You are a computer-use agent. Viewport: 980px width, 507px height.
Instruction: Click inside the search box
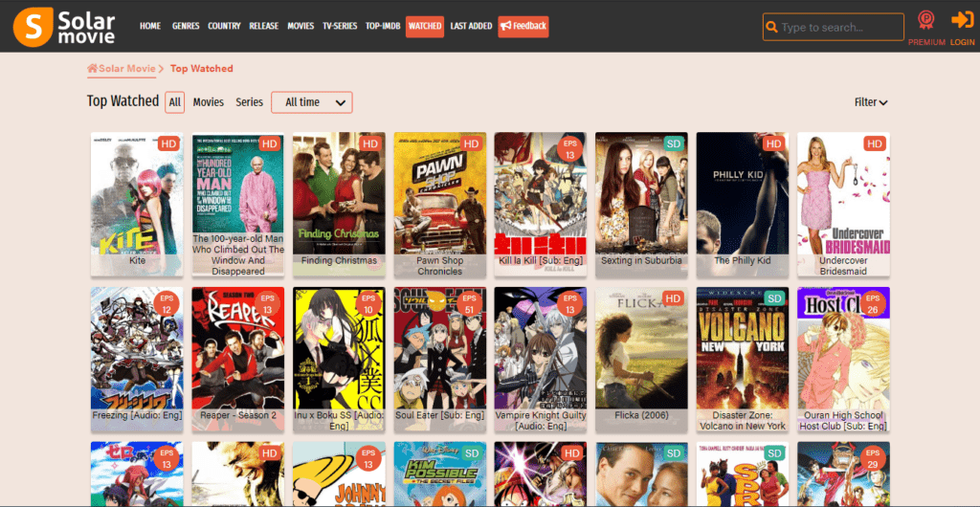coord(834,28)
